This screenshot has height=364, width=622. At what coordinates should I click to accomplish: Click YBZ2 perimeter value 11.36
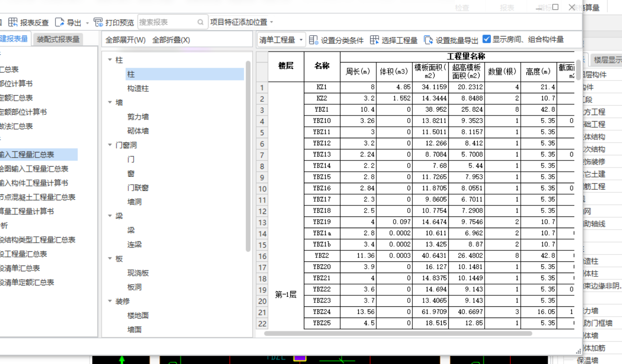tap(358, 256)
